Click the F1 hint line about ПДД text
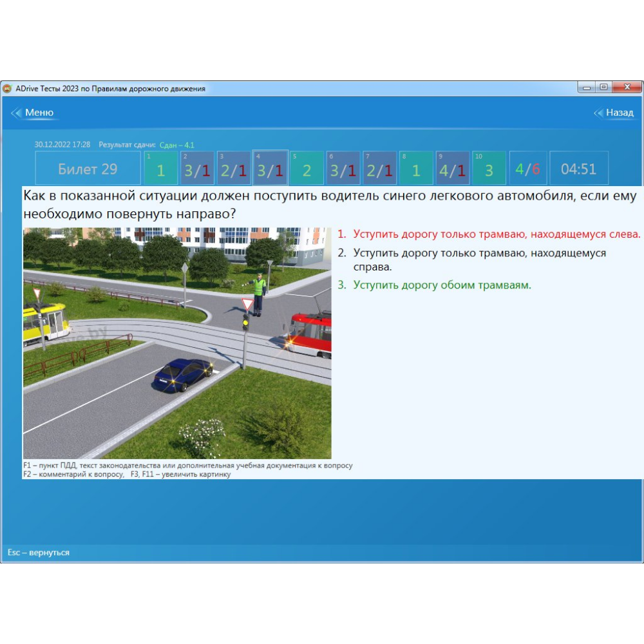The image size is (644, 644). point(187,466)
